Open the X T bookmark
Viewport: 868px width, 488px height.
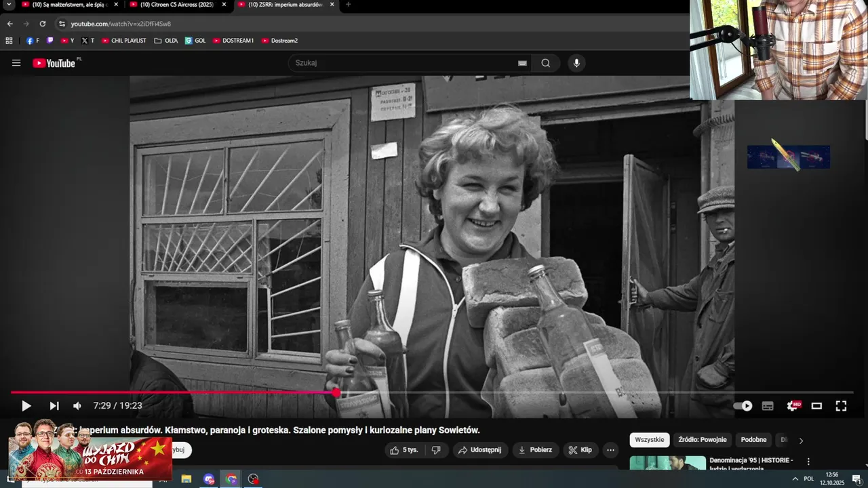click(88, 41)
